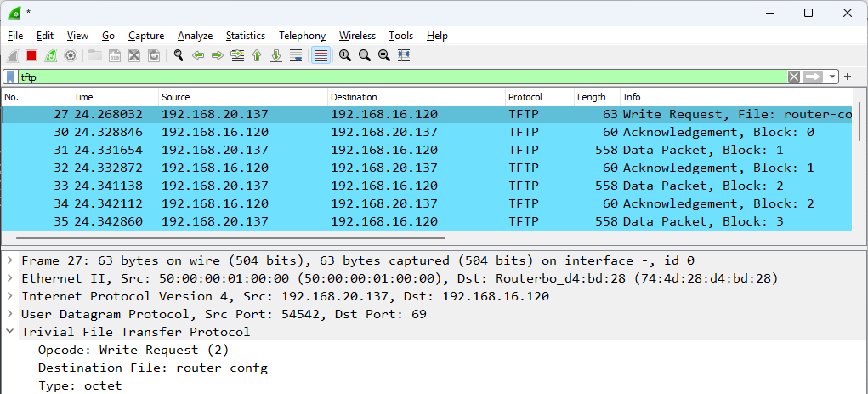Select packet 35 Data Packet Block 3
868x394 pixels.
(427, 221)
